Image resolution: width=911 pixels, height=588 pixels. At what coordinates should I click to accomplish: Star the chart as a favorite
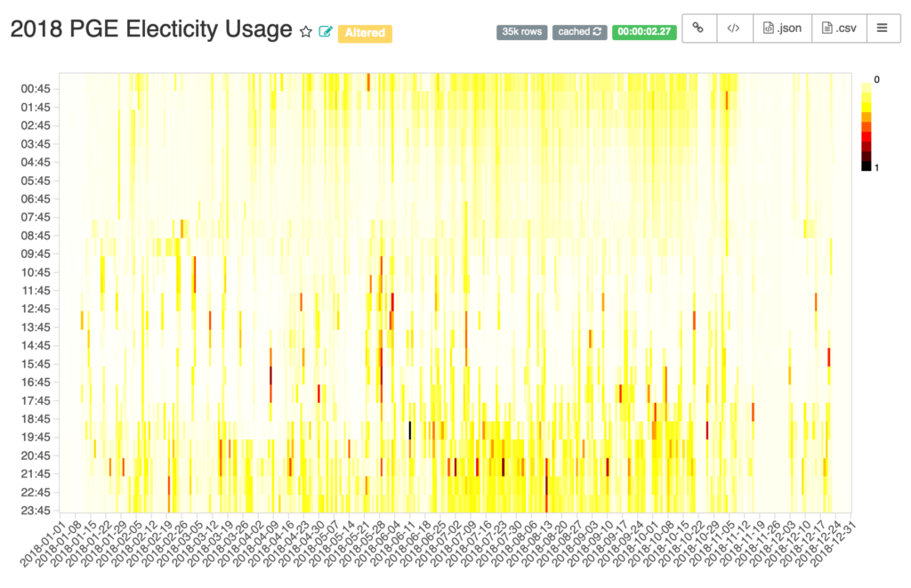[306, 32]
